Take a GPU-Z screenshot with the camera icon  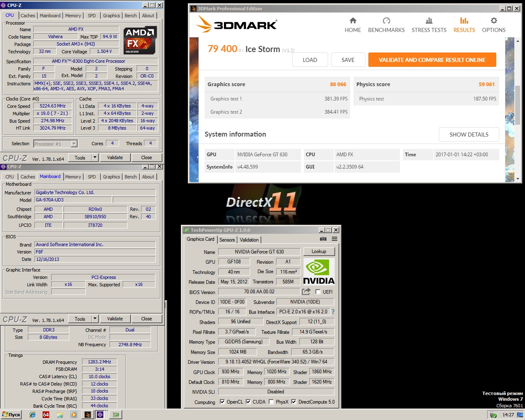tap(323, 239)
